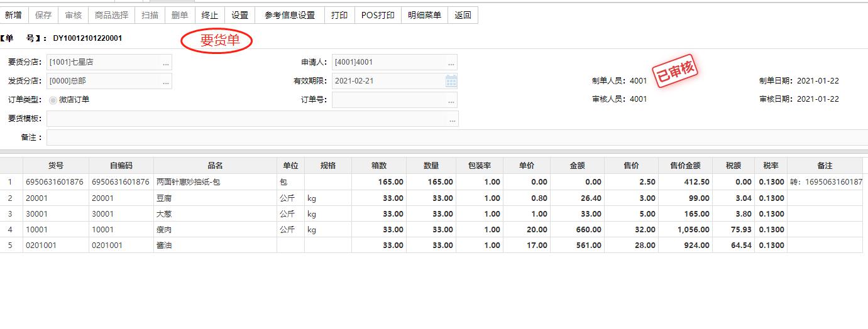Click the 税率 column header
Viewport: 868px width, 329px height.
coord(771,166)
